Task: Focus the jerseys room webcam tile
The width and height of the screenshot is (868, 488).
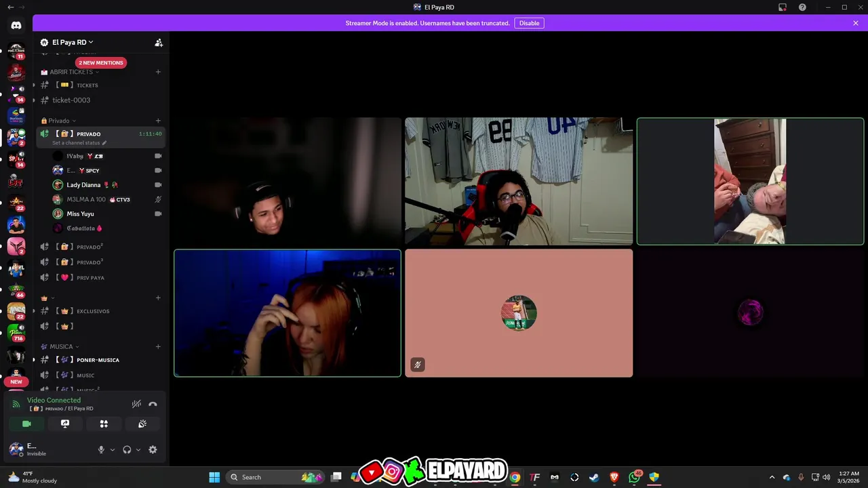Action: pyautogui.click(x=519, y=181)
